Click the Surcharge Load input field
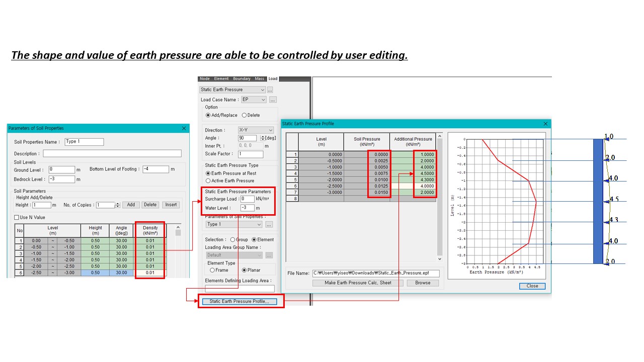The height and width of the screenshot is (362, 644). [248, 199]
